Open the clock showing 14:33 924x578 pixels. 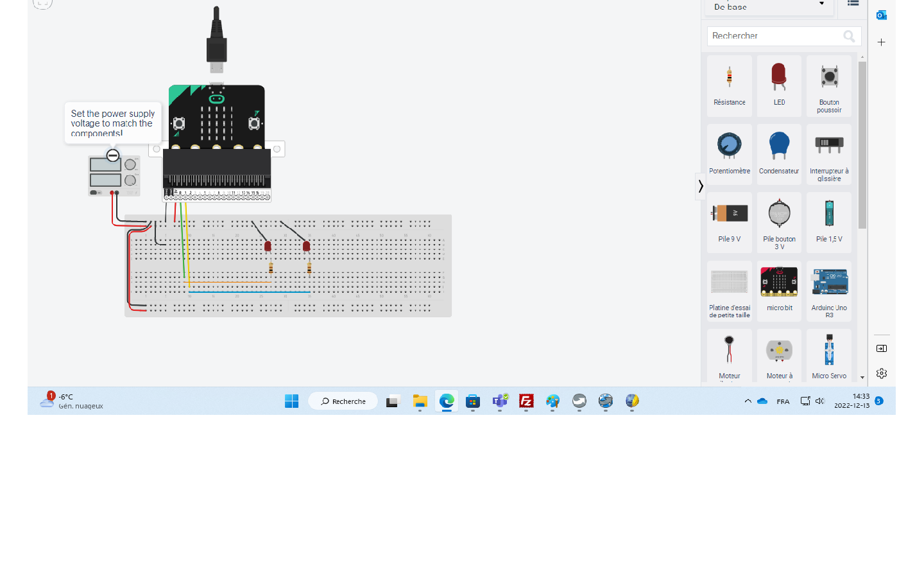coord(851,401)
